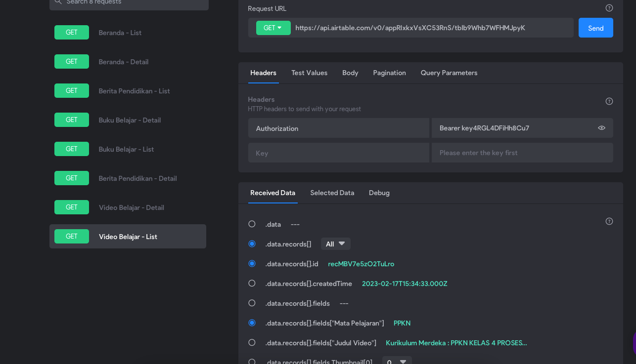Image resolution: width=636 pixels, height=364 pixels.
Task: Click the Authorization header key field
Action: (339, 128)
